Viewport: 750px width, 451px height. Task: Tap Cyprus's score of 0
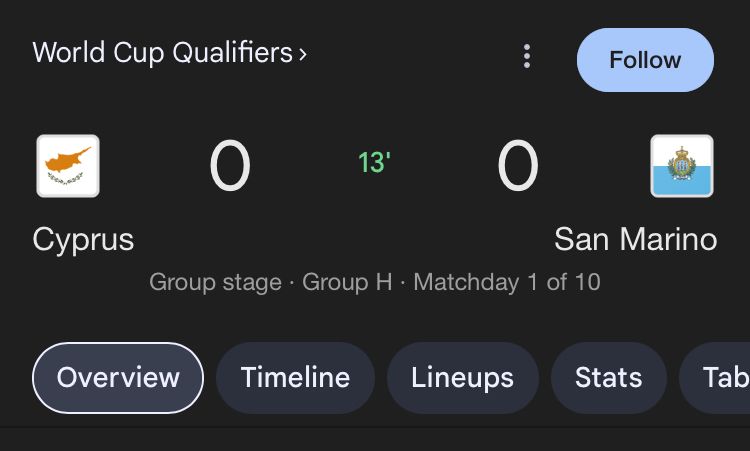pyautogui.click(x=229, y=166)
